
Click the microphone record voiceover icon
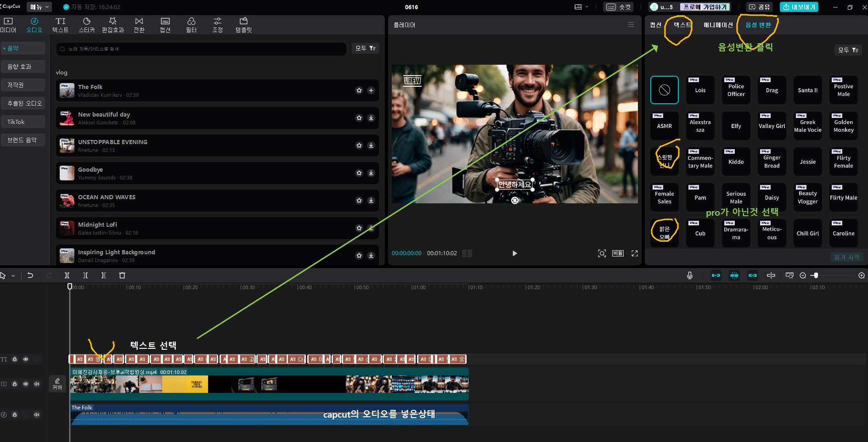(x=689, y=275)
